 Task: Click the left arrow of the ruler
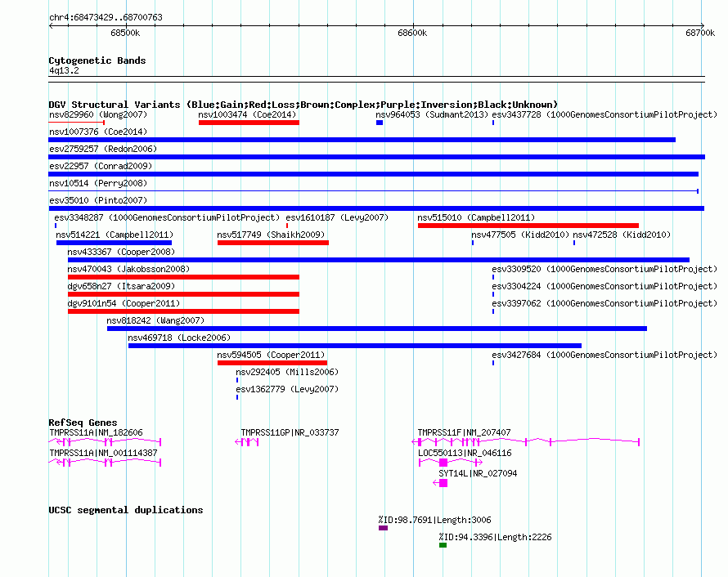point(51,26)
